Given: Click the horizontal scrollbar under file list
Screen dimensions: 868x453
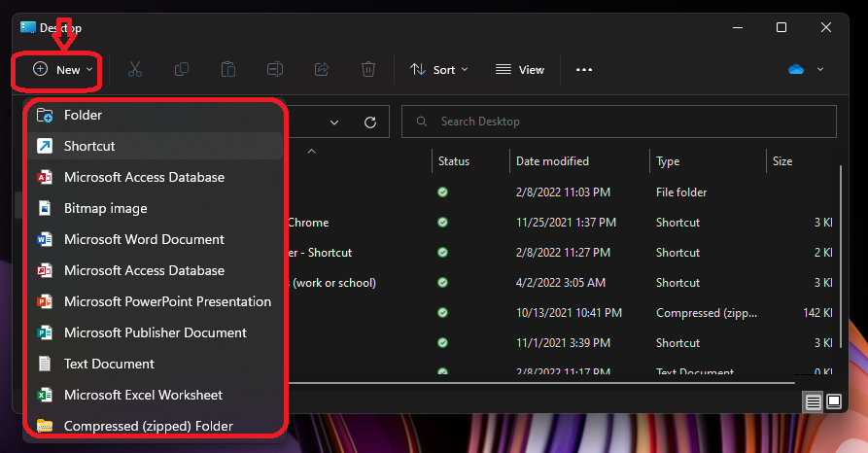Looking at the screenshot, I should tap(541, 383).
